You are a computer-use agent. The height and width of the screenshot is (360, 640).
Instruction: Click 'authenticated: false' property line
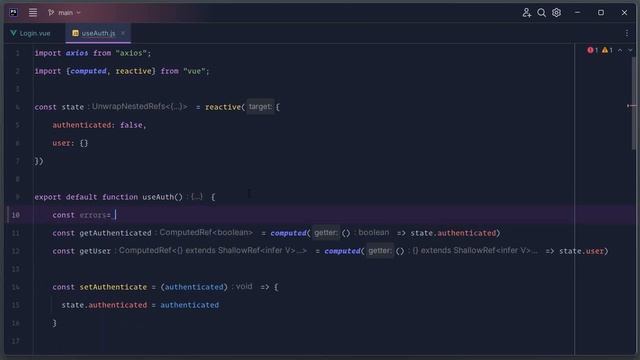pos(99,125)
